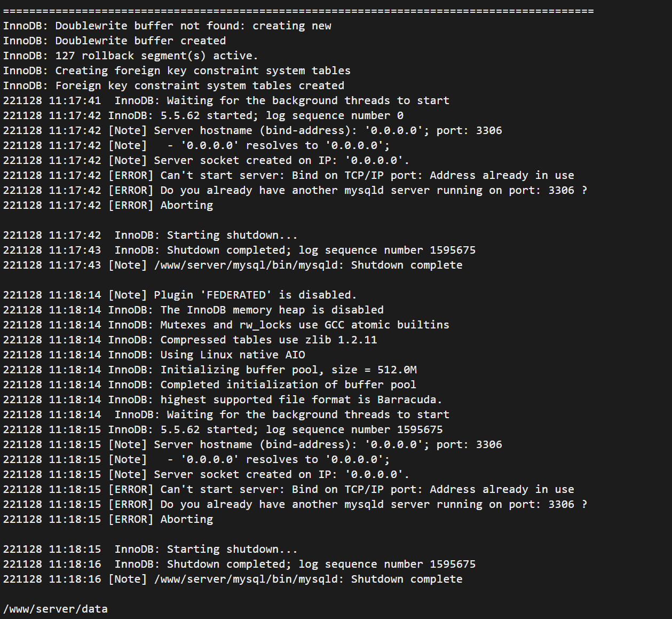The width and height of the screenshot is (672, 619).
Task: Click the "Using Linux native AIO" line
Action: pyautogui.click(x=154, y=355)
